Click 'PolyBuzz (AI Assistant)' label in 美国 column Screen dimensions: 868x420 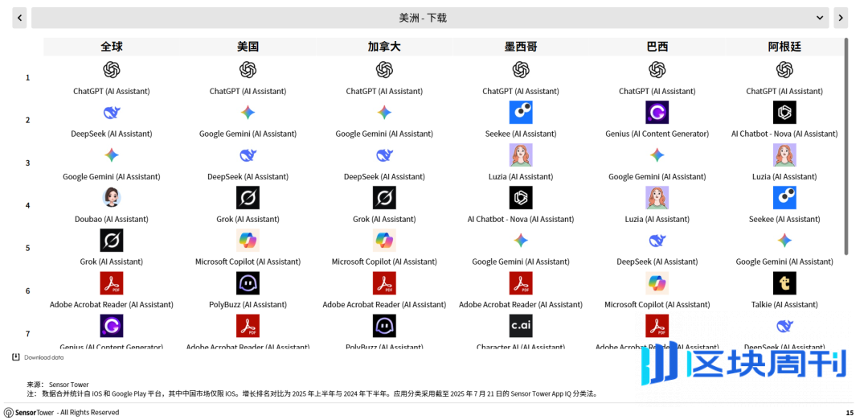(x=248, y=304)
